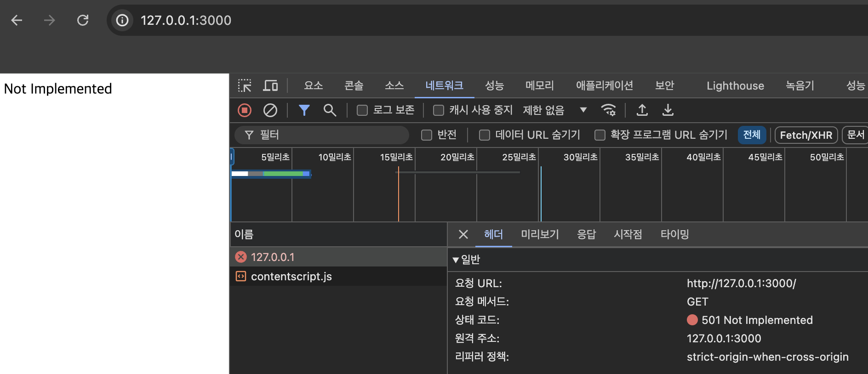This screenshot has width=868, height=374.
Task: Open the 녹음기 tab
Action: pyautogui.click(x=800, y=85)
